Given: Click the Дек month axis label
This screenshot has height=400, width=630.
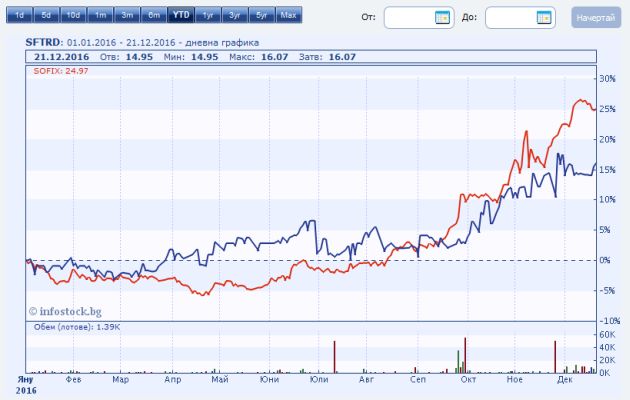Looking at the screenshot, I should [x=565, y=379].
